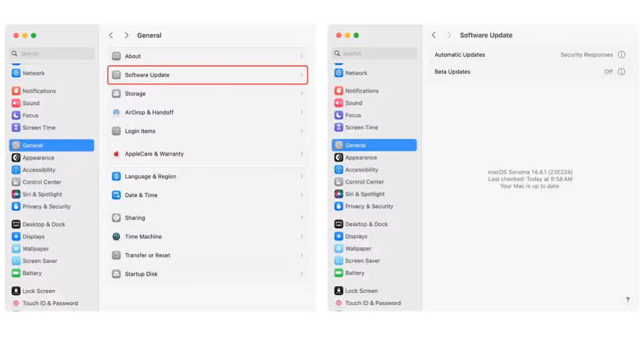The image size is (644, 338).
Task: Expand the About row chevron
Action: point(302,56)
